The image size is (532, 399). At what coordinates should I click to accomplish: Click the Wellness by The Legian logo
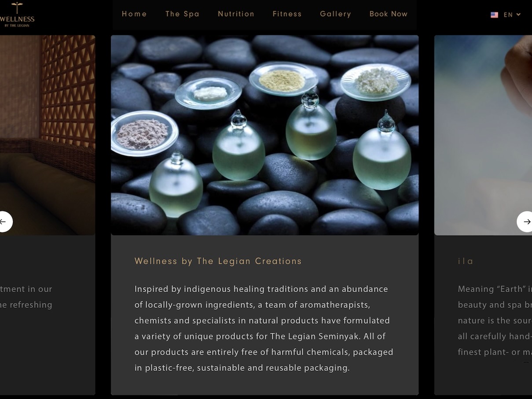16,15
